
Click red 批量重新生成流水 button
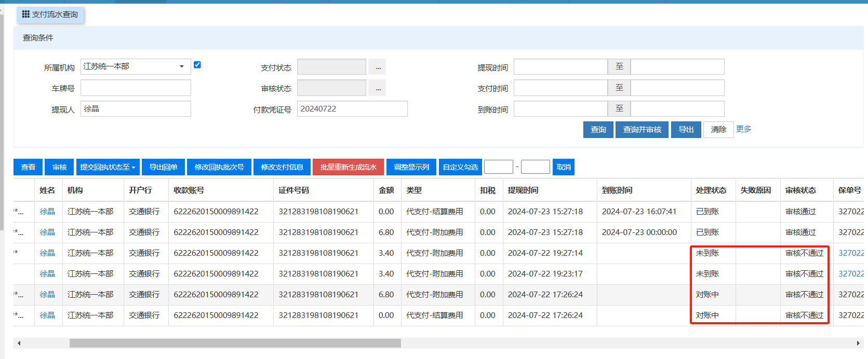click(348, 167)
